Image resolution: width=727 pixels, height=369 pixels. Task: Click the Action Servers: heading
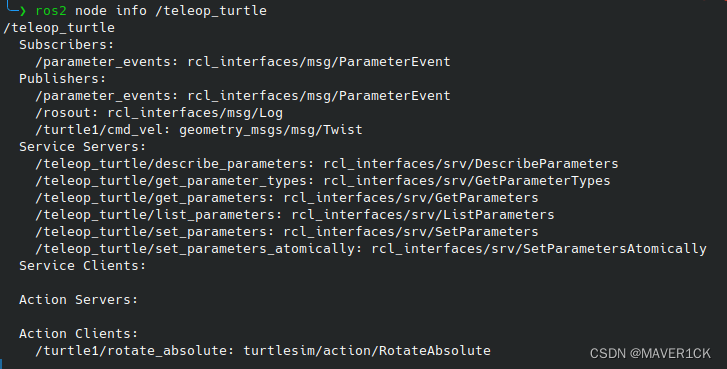pos(78,300)
